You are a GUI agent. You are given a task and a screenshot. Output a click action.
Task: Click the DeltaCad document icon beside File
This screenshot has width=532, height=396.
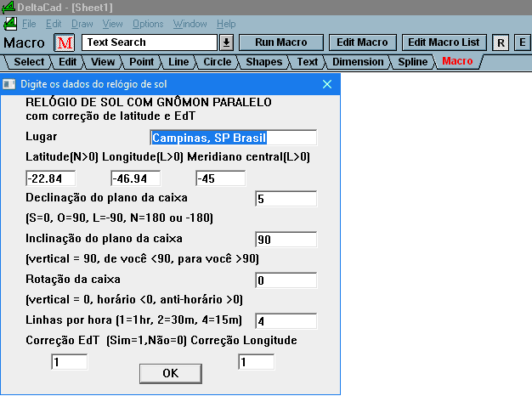pyautogui.click(x=10, y=24)
